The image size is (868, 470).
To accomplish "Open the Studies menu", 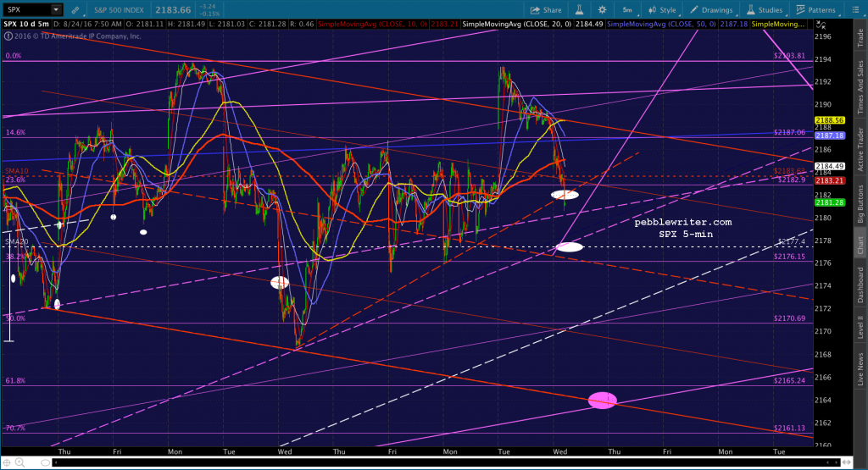I will point(765,10).
